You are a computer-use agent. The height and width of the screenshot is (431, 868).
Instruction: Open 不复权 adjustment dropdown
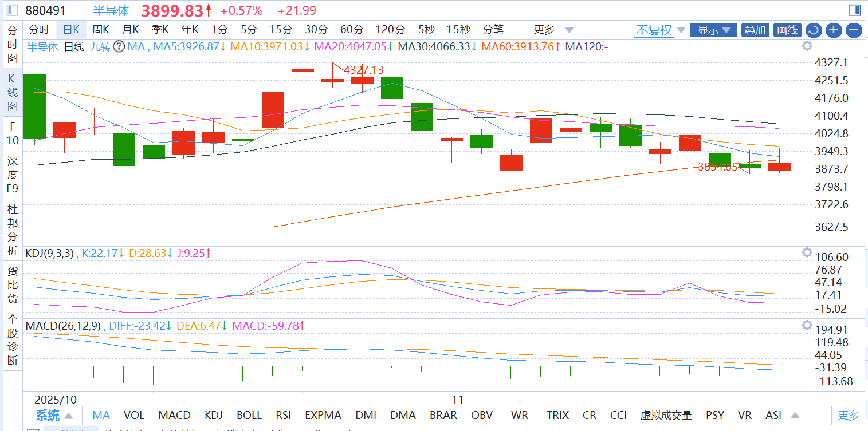pos(659,30)
